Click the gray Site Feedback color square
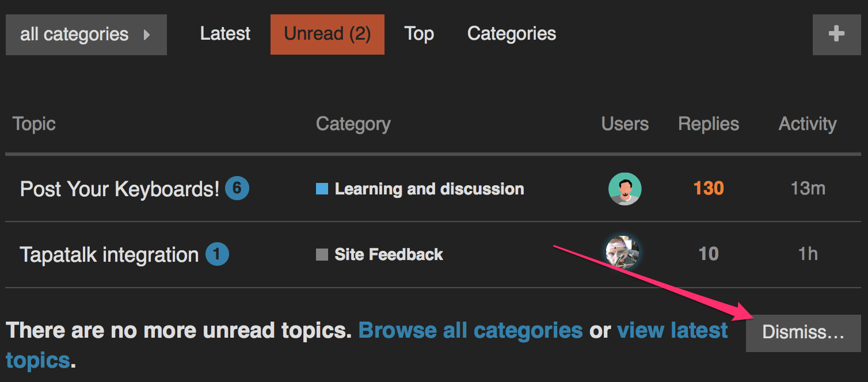This screenshot has height=382, width=868. pyautogui.click(x=322, y=254)
